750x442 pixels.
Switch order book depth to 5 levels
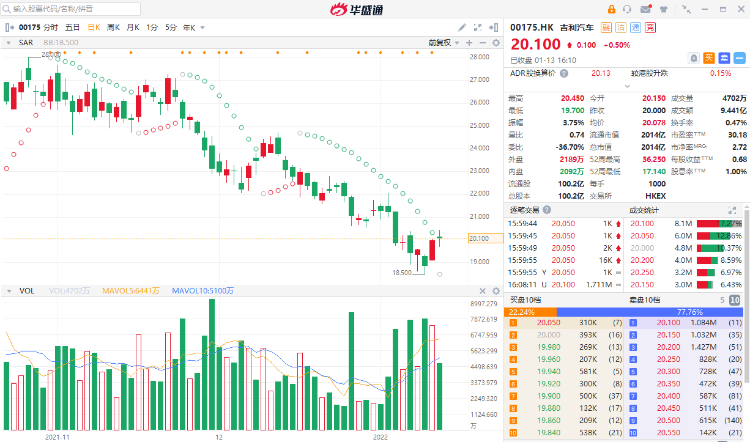[x=722, y=300]
